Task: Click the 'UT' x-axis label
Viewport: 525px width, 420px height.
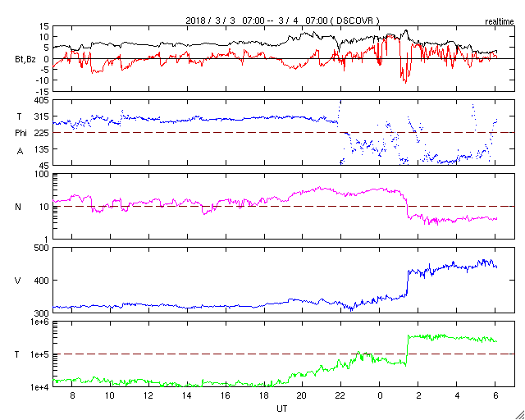Action: click(x=282, y=409)
